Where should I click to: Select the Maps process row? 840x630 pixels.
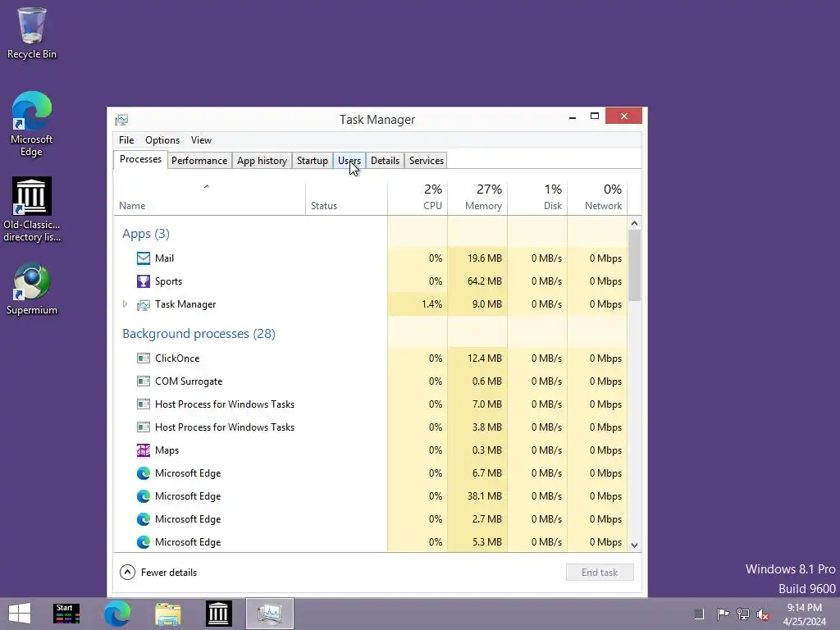coord(370,450)
